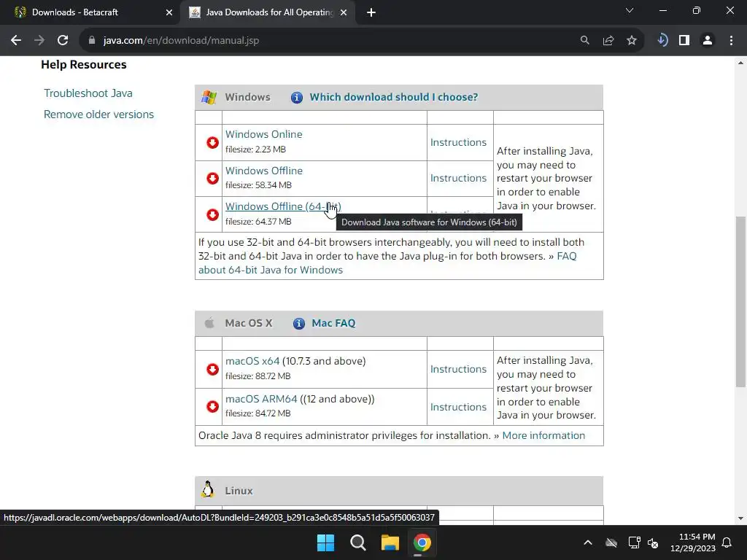
Task: Click the info icon beside Mac FAQ
Action: (x=298, y=324)
